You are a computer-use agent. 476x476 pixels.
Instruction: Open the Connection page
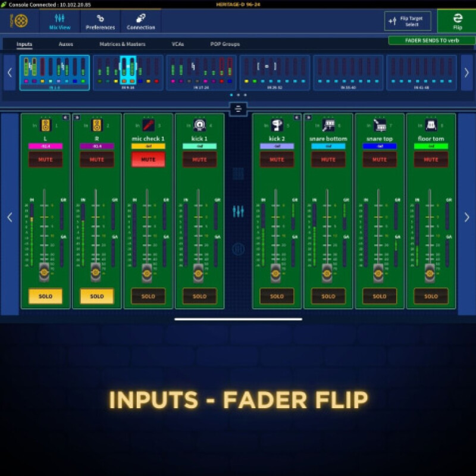[x=141, y=21]
